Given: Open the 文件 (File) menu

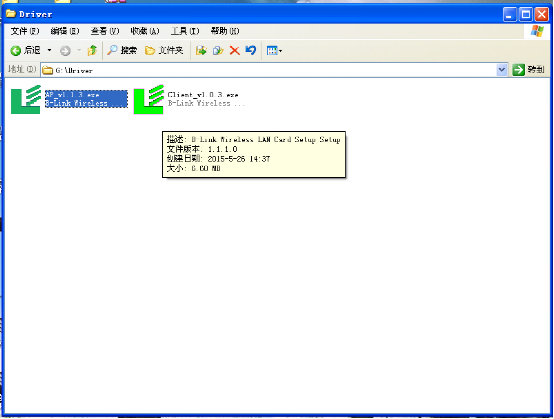Looking at the screenshot, I should (x=25, y=31).
